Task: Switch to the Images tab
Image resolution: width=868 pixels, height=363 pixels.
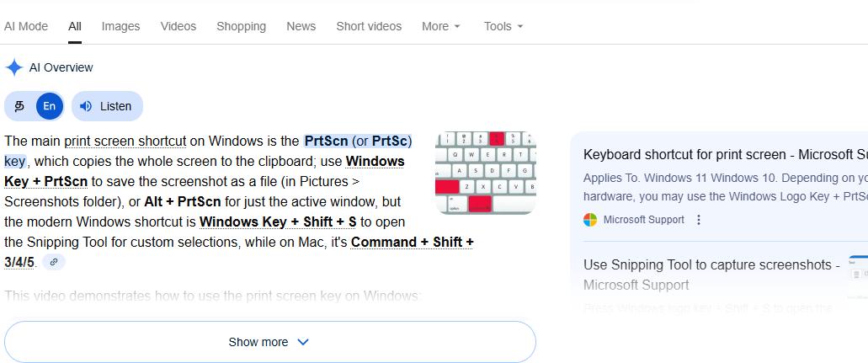Action: click(120, 26)
